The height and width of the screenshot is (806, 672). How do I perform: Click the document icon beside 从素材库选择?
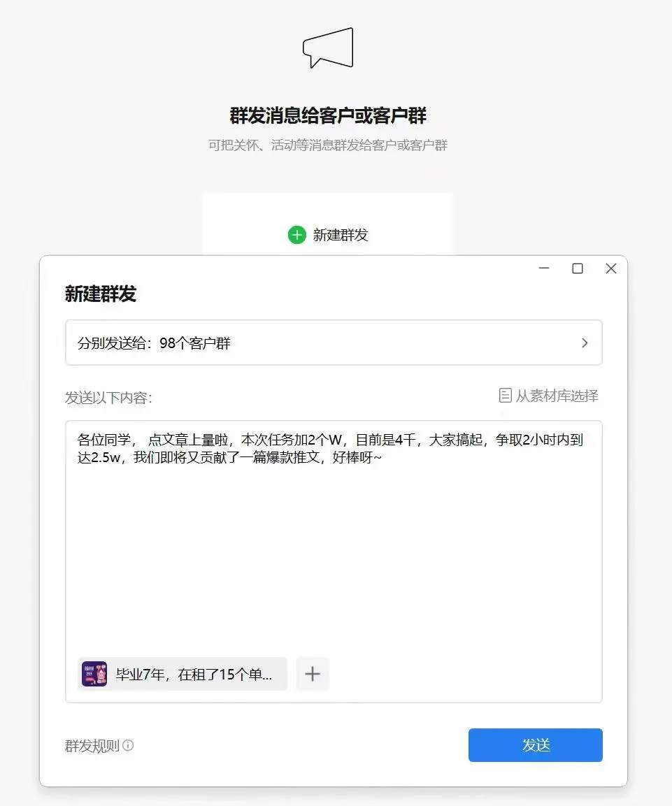pyautogui.click(x=505, y=396)
